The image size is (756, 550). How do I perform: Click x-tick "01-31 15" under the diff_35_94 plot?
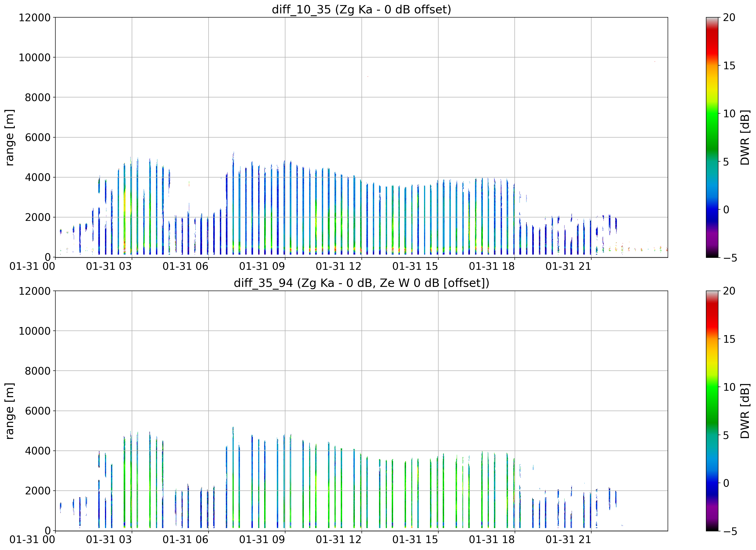click(x=415, y=540)
